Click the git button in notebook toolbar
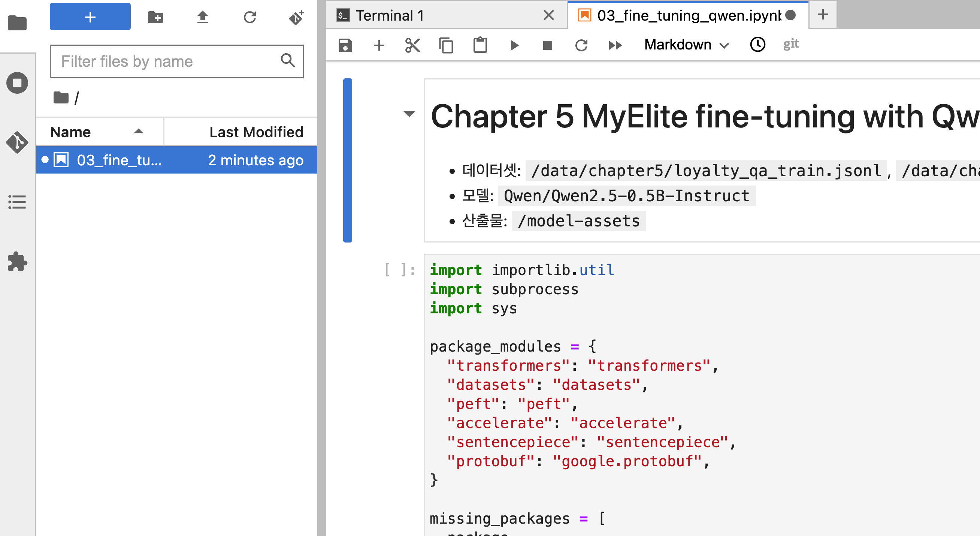This screenshot has width=980, height=536. click(791, 44)
